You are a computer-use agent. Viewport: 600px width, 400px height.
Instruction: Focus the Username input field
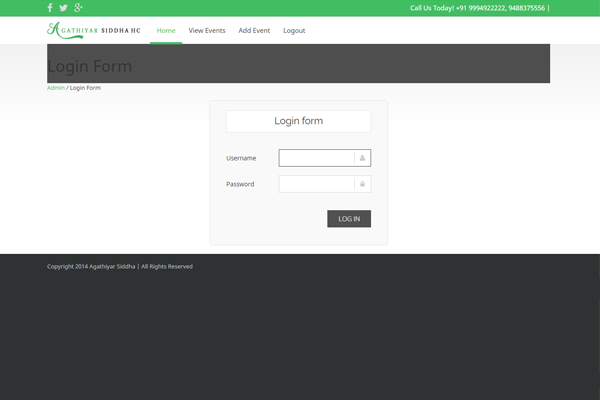point(317,158)
